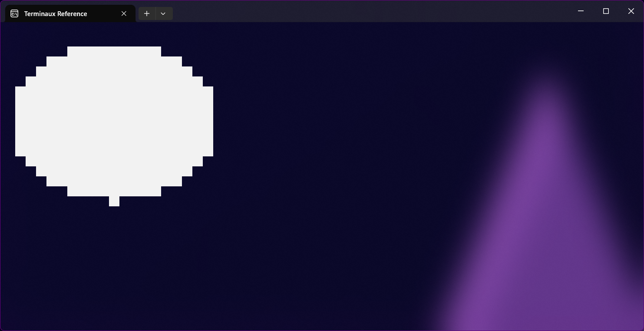644x331 pixels.
Task: Click the small stem below the ellipse
Action: pos(114,201)
